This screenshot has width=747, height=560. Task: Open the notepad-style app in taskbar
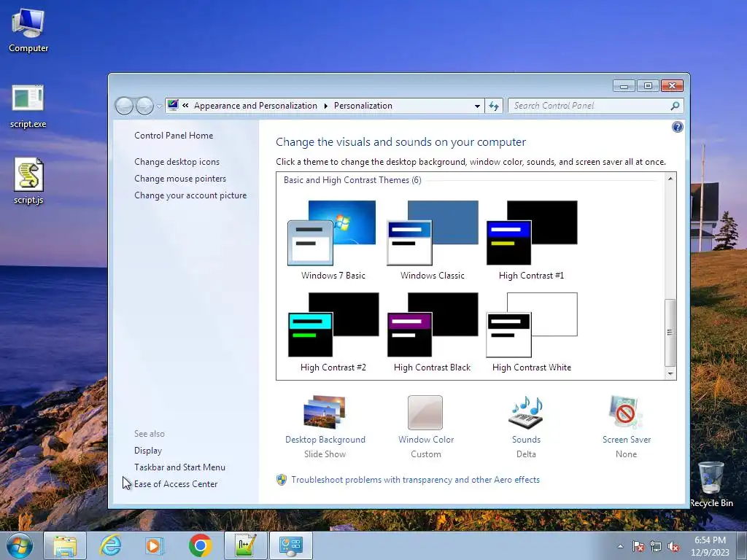(245, 545)
